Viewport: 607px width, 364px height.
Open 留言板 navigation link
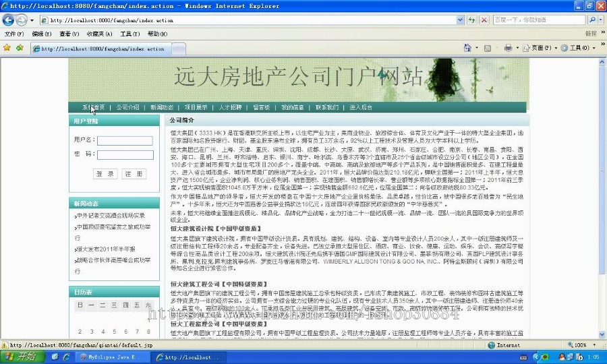point(261,108)
